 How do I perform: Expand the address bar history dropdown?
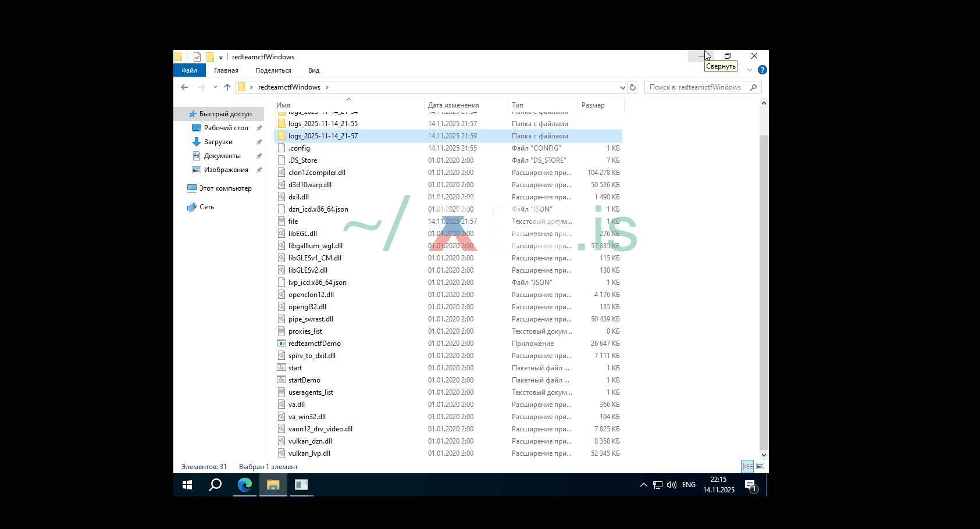[623, 87]
